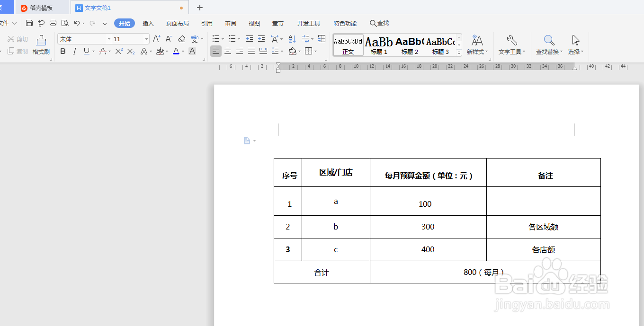
Task: Click the 合计 cell in the table
Action: pyautogui.click(x=322, y=272)
